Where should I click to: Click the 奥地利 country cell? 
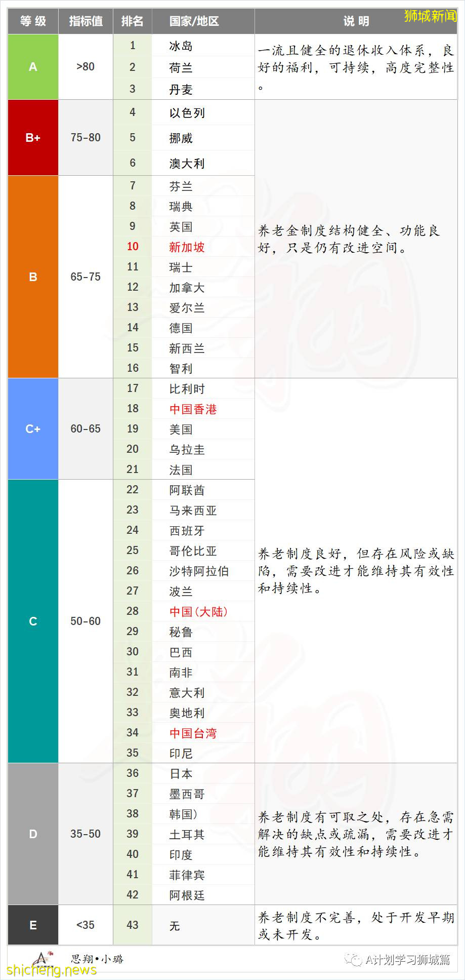coord(203,713)
